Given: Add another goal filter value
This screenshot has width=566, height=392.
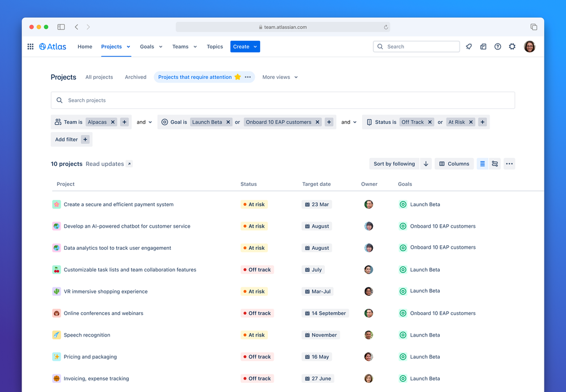Looking at the screenshot, I should click(329, 122).
